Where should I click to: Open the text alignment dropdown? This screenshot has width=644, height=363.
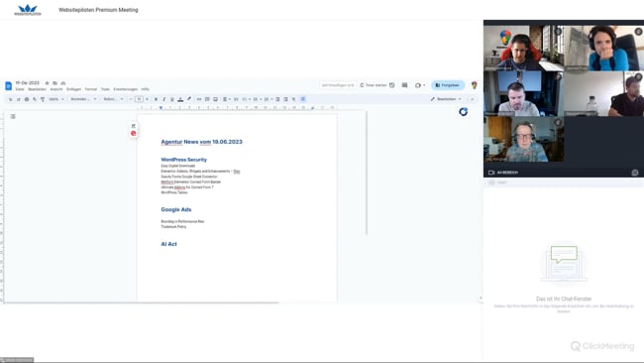click(x=226, y=99)
